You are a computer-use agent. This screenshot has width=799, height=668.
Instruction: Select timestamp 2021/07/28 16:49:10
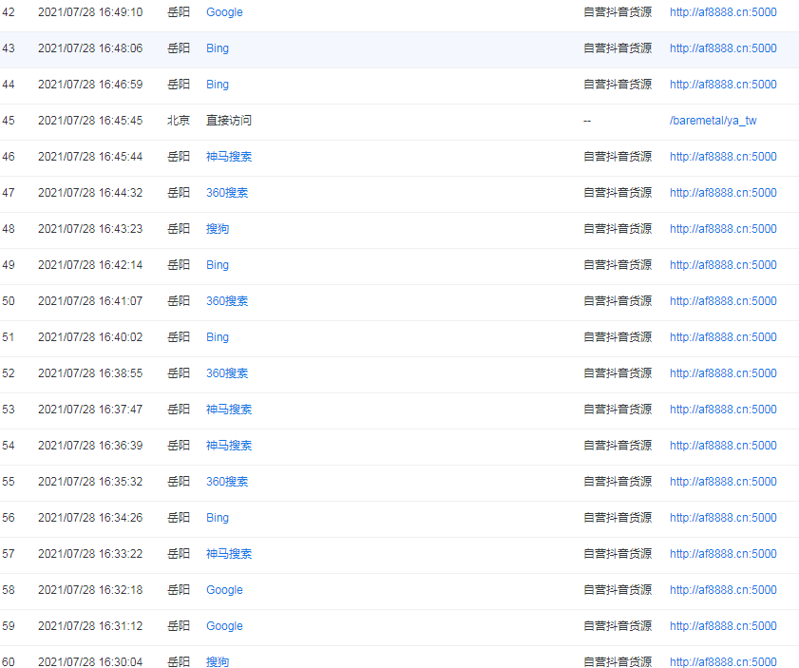click(x=90, y=12)
